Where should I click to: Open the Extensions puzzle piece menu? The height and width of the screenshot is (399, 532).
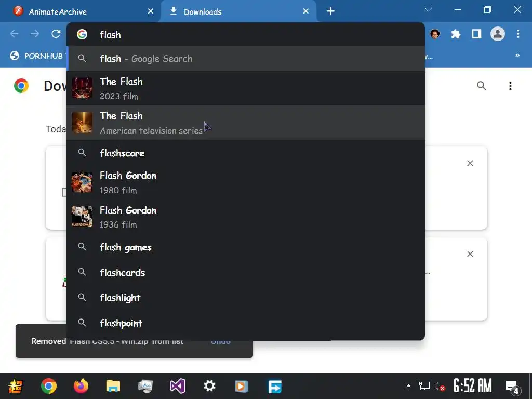point(456,34)
